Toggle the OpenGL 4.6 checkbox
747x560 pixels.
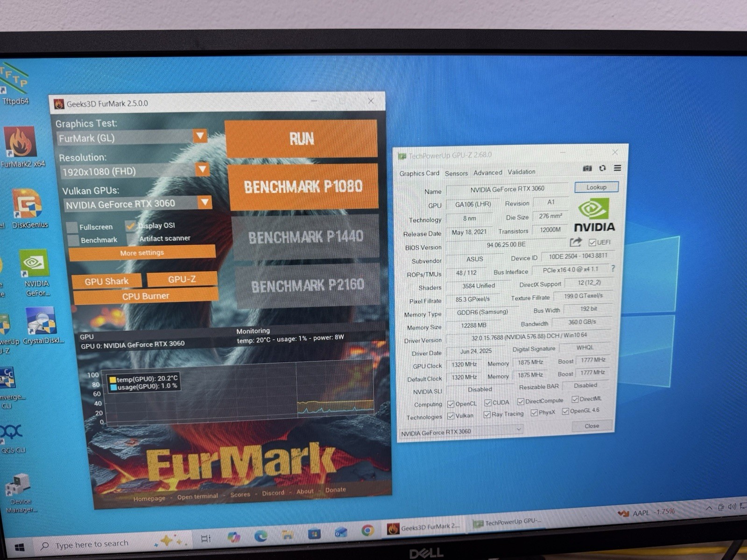point(565,411)
